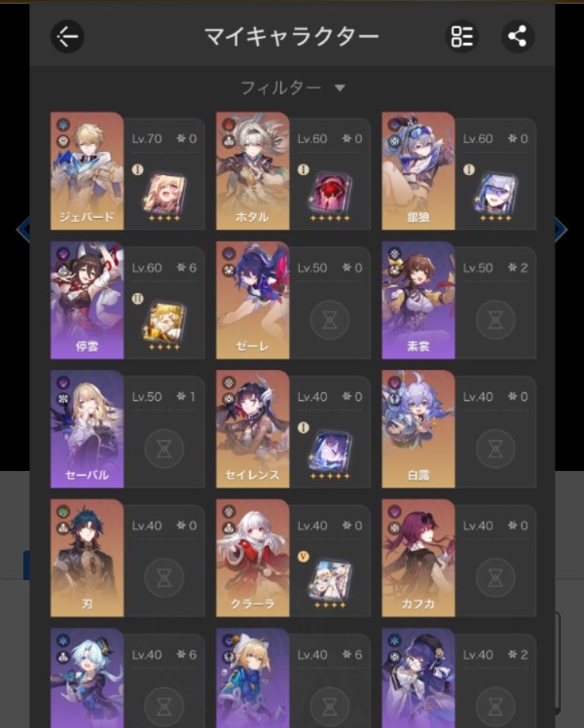
Task: Open 白露 character portrait
Action: click(419, 429)
